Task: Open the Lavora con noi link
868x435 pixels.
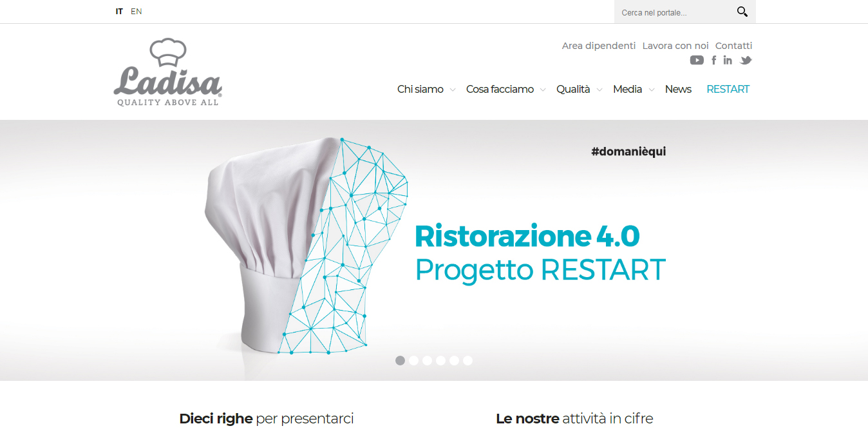Action: click(675, 46)
